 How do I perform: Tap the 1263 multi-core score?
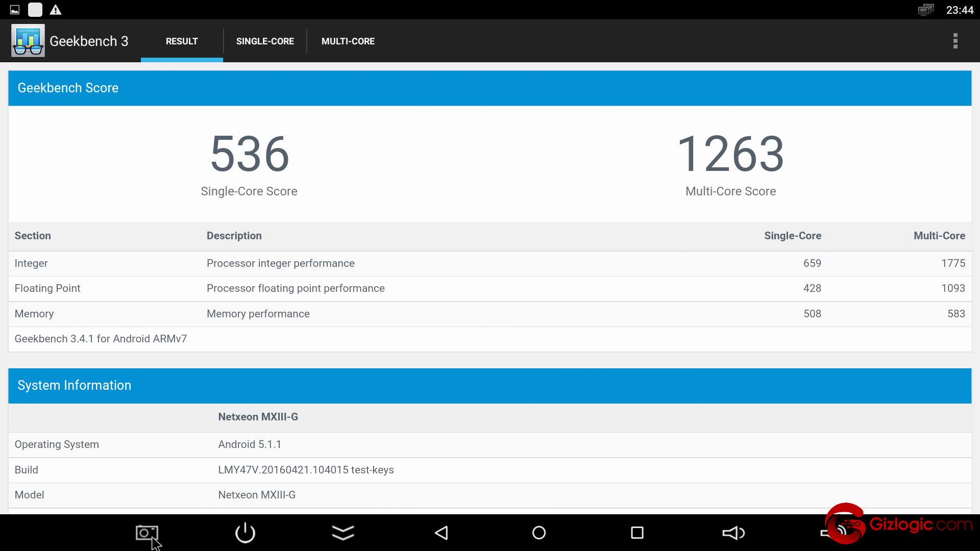click(x=730, y=154)
